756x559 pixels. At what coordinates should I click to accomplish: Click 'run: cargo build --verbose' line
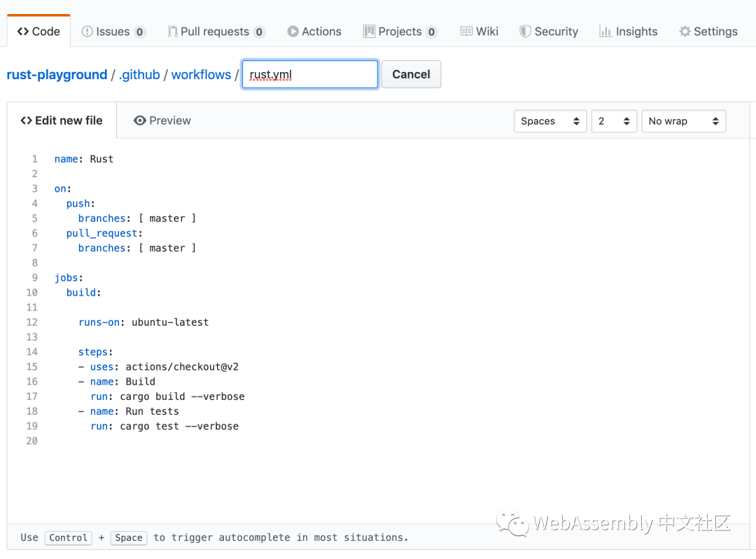click(167, 396)
